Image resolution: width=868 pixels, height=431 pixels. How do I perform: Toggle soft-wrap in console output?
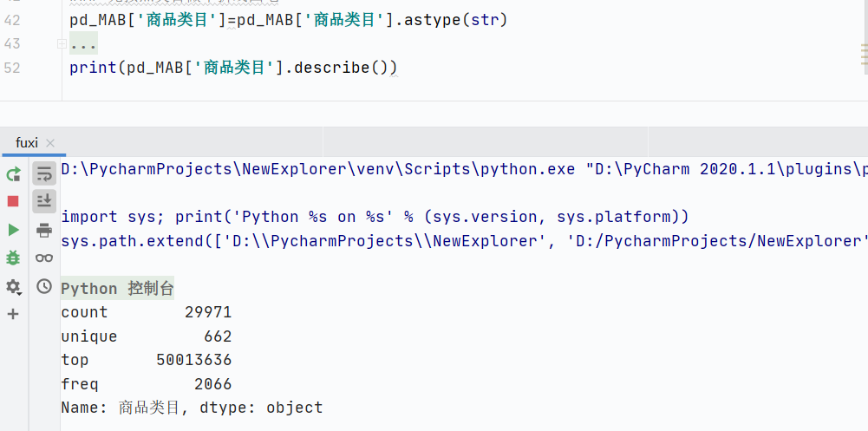[x=44, y=174]
